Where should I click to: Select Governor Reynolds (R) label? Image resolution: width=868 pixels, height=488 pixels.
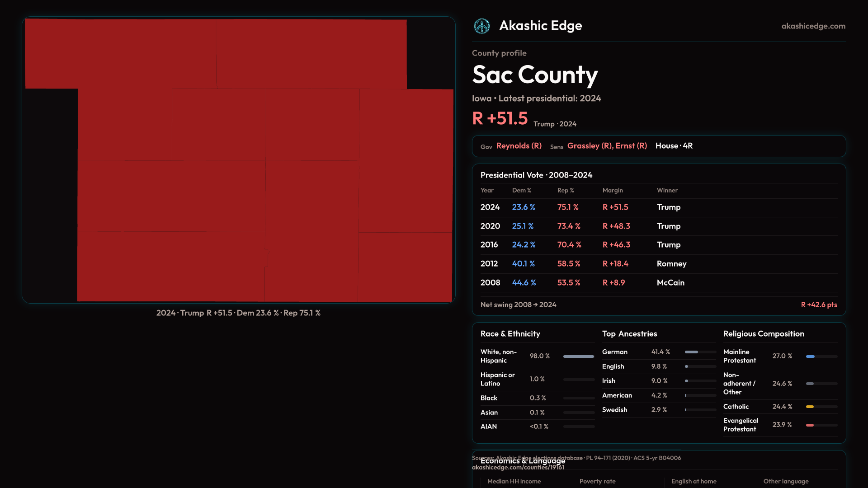[519, 146]
